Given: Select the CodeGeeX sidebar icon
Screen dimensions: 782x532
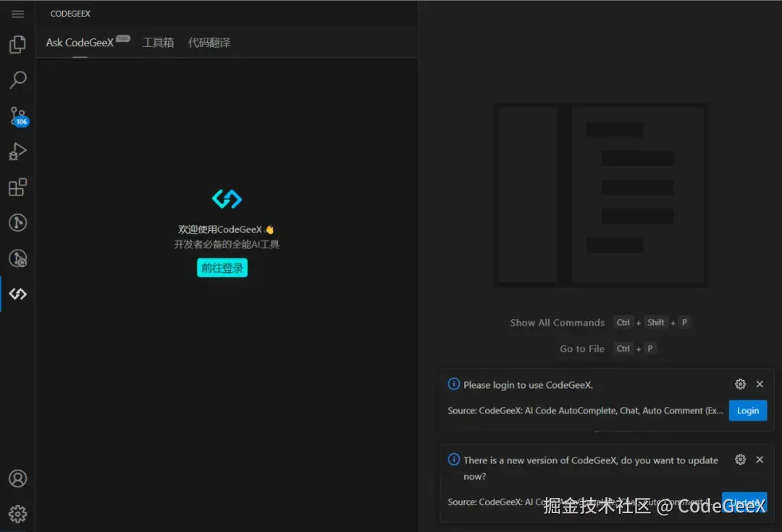Looking at the screenshot, I should click(17, 294).
